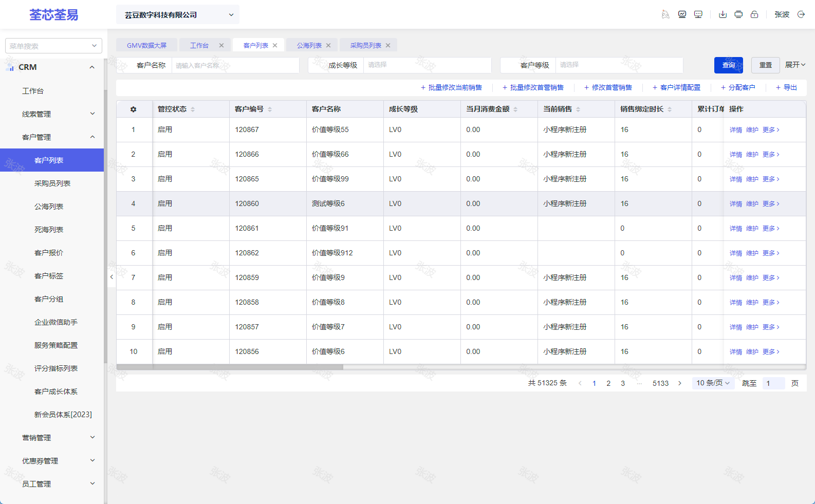
Task: Expand the 线索管理 menu
Action: coord(52,114)
